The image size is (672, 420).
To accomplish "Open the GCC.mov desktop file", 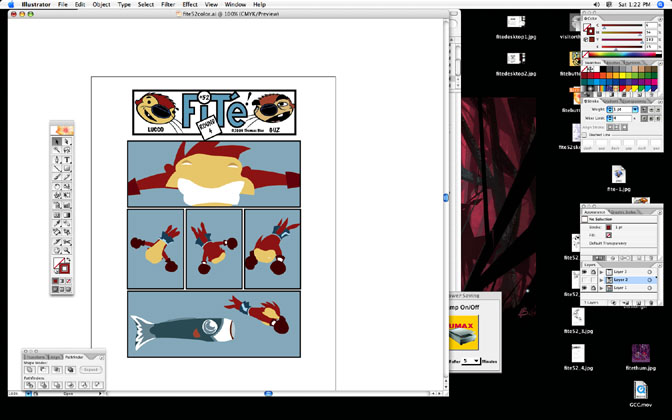I will tap(641, 395).
